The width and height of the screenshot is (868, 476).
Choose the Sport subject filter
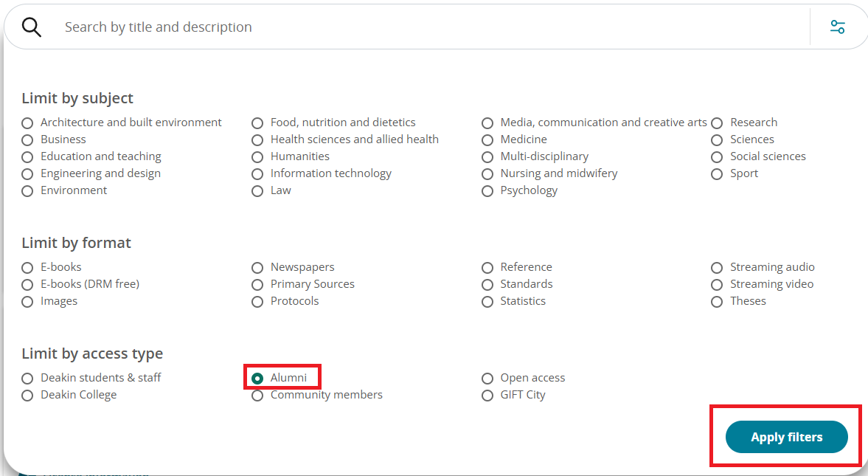(x=717, y=174)
